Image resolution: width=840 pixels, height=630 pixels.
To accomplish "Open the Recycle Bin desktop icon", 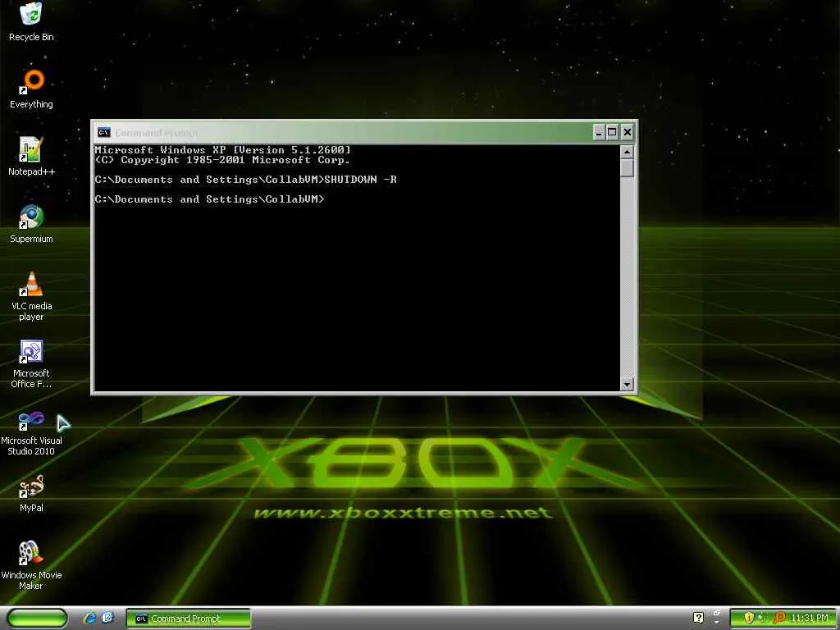I will coord(31,21).
